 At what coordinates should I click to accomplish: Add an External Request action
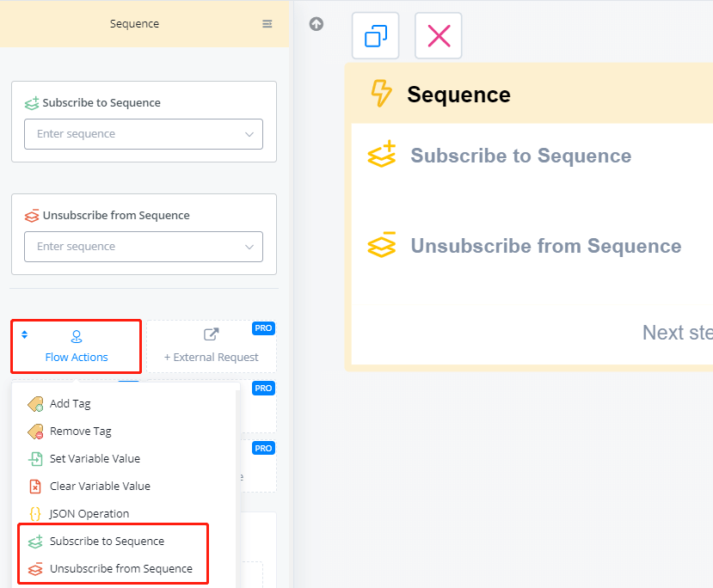tap(212, 346)
